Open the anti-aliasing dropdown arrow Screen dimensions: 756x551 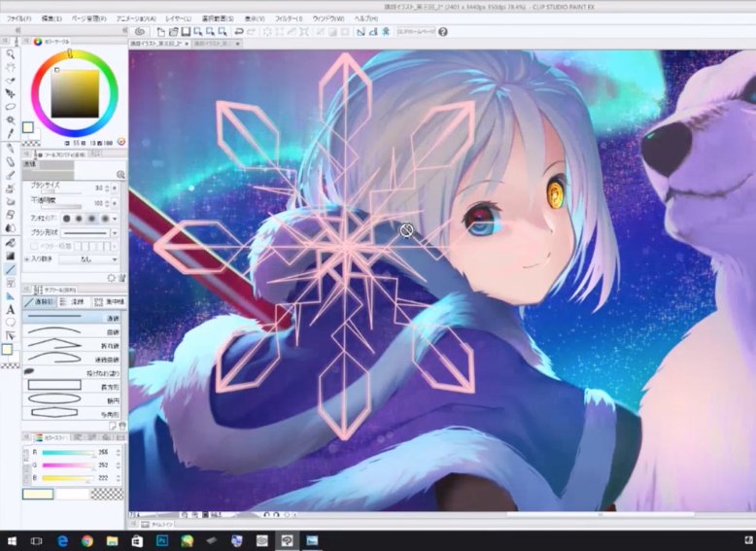[x=115, y=219]
